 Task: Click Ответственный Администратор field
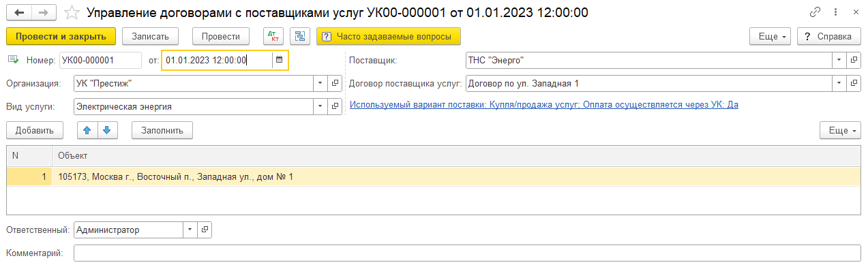point(128,230)
